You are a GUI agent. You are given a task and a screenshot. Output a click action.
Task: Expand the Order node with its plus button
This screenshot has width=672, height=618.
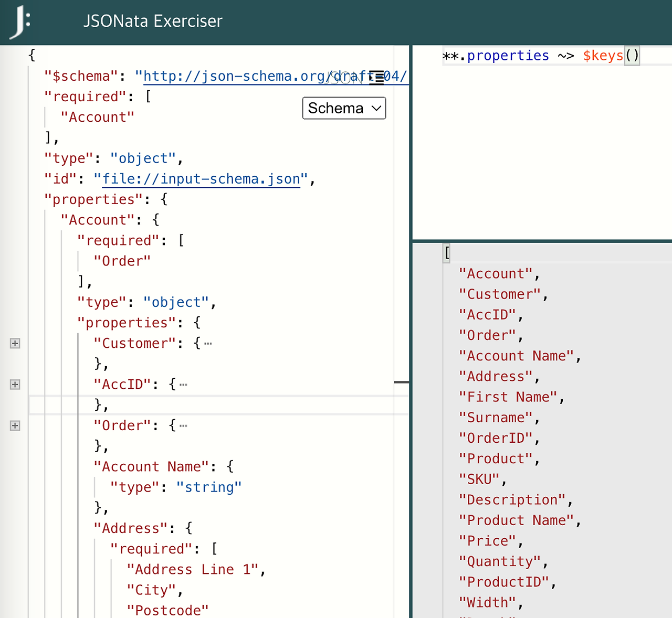click(15, 425)
